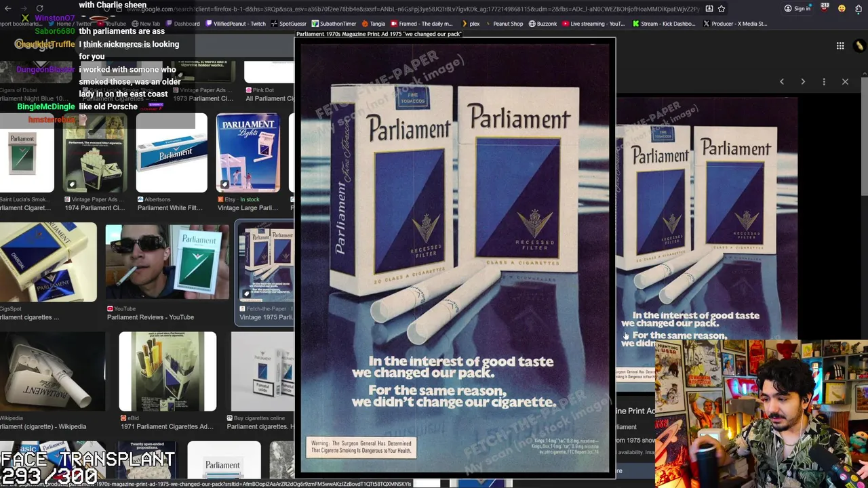Open the plex bookmark
The image size is (868, 488).
[469, 24]
